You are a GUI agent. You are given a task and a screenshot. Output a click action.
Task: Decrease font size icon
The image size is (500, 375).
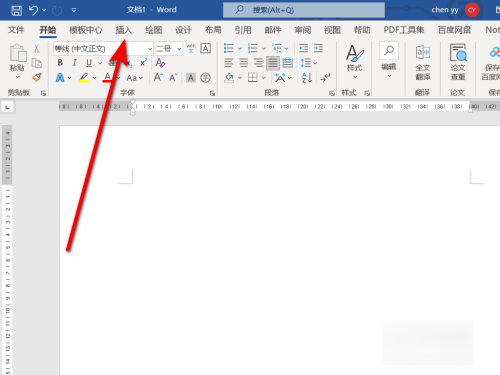(173, 78)
